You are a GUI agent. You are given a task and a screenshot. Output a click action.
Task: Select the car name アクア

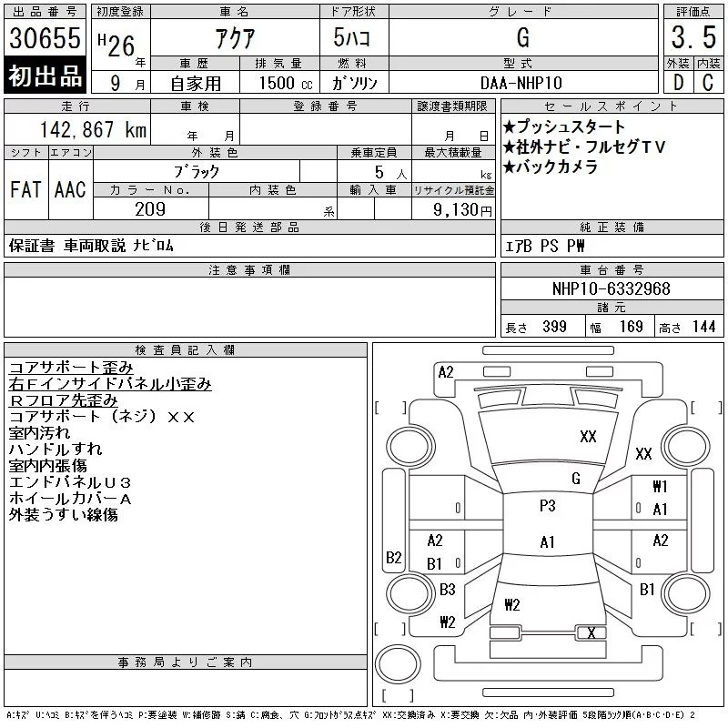pos(235,37)
